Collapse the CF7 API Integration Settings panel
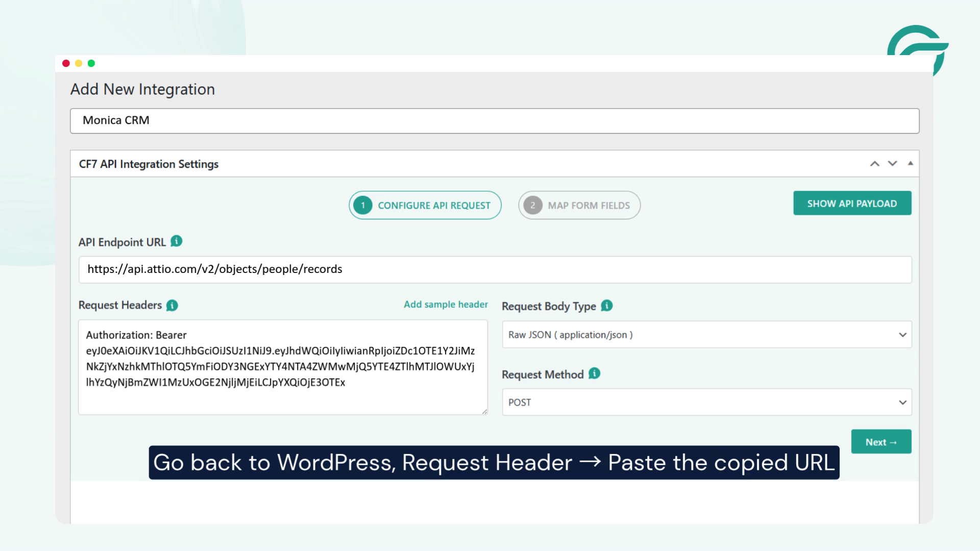Screen dimensions: 980x551 point(910,163)
